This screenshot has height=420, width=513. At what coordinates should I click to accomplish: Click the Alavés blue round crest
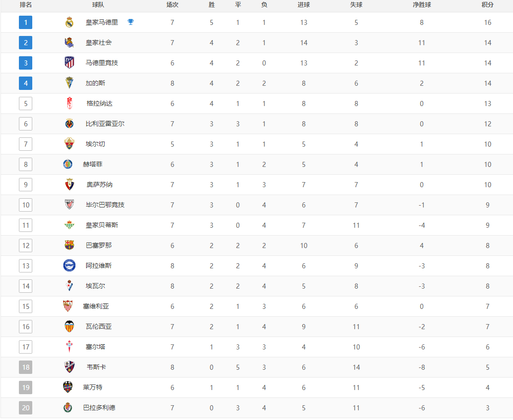click(x=69, y=266)
